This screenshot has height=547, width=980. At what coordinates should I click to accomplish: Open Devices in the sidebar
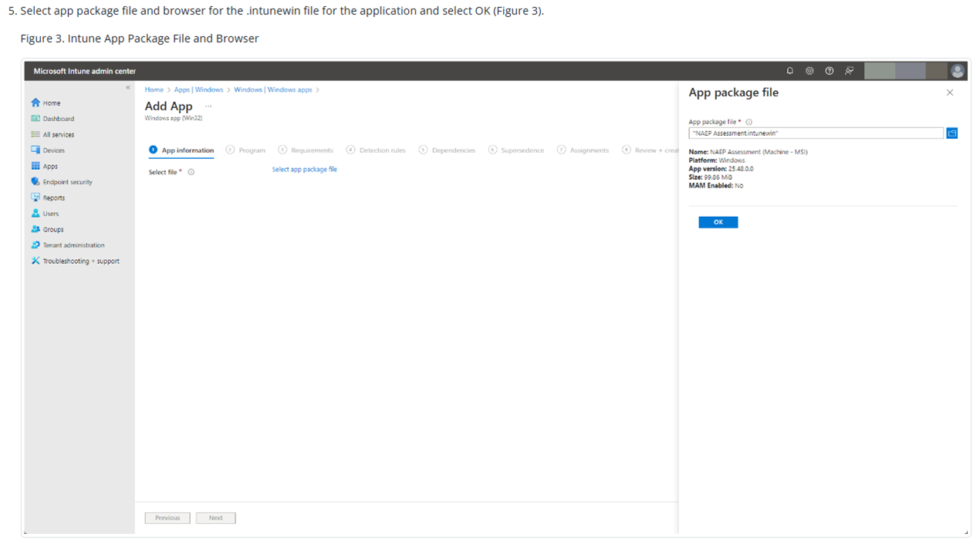(53, 150)
